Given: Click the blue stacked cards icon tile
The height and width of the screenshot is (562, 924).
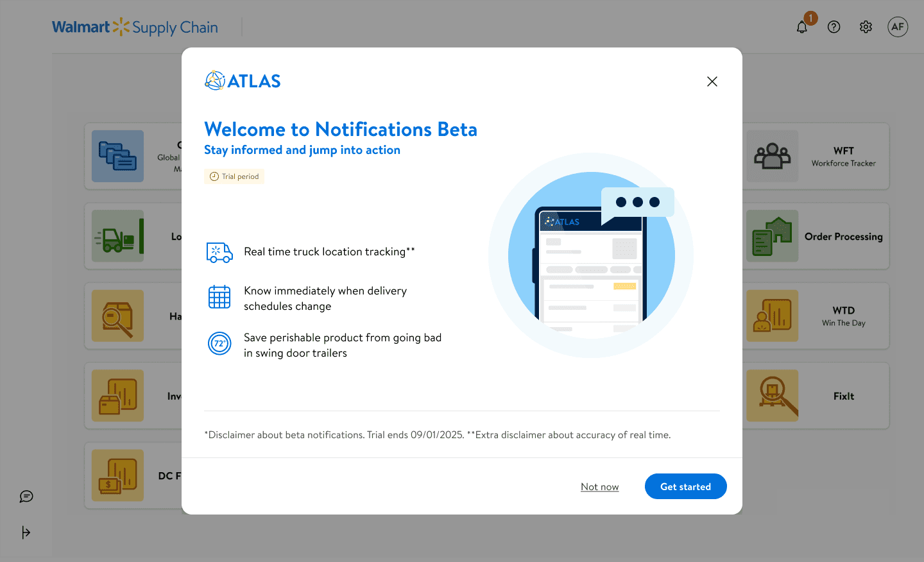Looking at the screenshot, I should (117, 156).
